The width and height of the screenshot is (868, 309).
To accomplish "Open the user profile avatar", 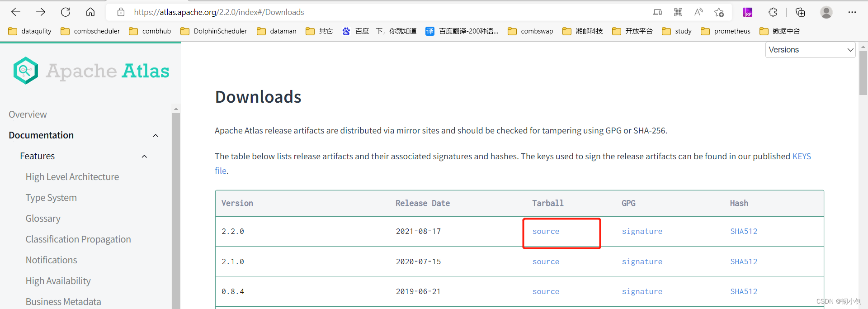I will pos(826,12).
